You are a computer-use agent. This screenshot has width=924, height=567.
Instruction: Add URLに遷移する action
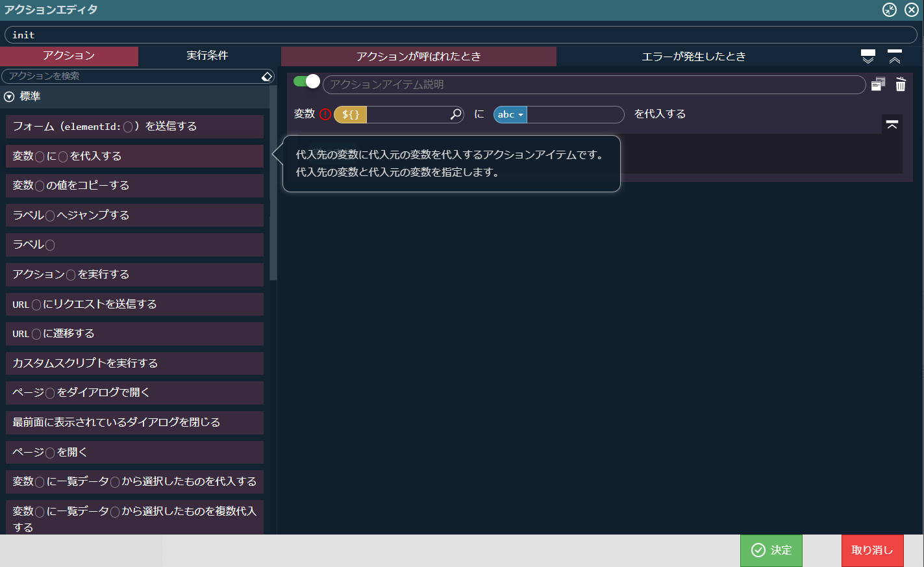(134, 334)
